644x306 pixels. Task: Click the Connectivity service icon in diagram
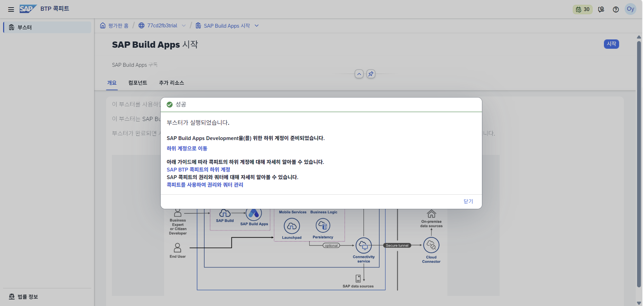coord(363,245)
